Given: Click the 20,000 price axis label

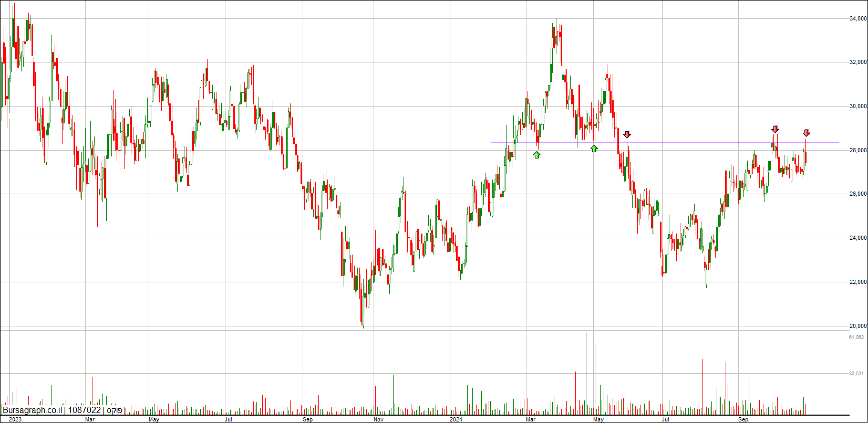Looking at the screenshot, I should [x=858, y=326].
